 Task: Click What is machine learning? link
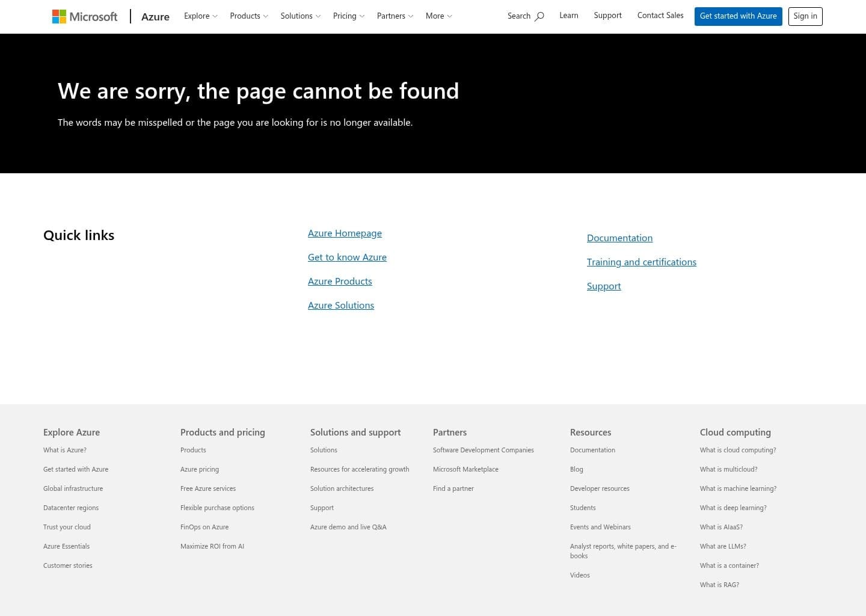tap(738, 488)
